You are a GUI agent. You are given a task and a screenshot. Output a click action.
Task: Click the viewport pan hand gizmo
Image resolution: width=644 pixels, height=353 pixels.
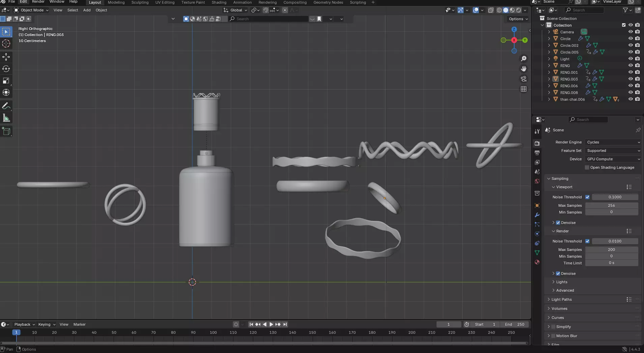[524, 69]
